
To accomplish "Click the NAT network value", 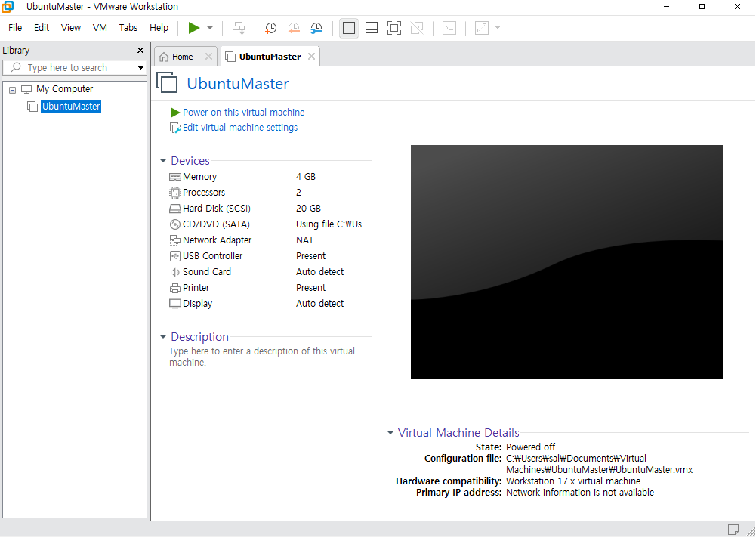I will 304,240.
